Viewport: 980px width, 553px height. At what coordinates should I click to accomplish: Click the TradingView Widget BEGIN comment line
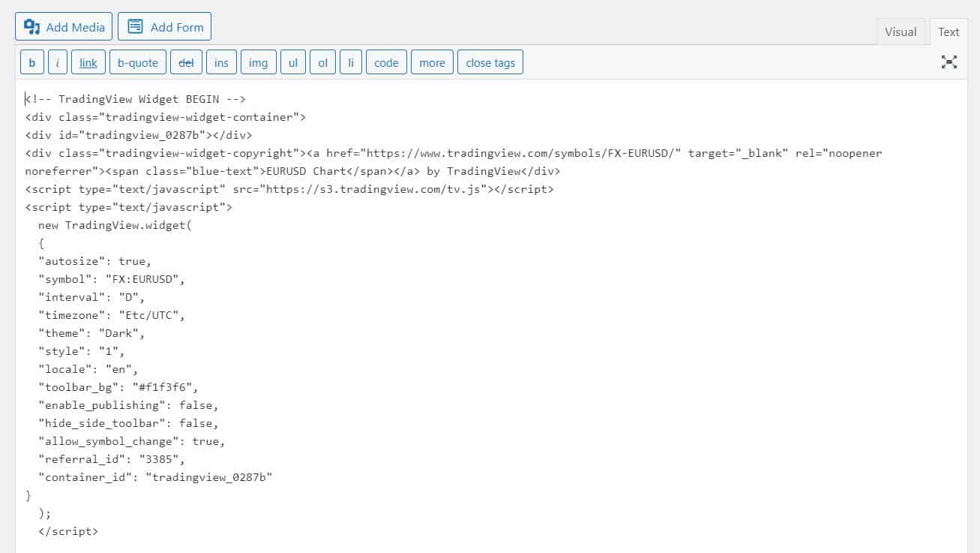coord(136,99)
